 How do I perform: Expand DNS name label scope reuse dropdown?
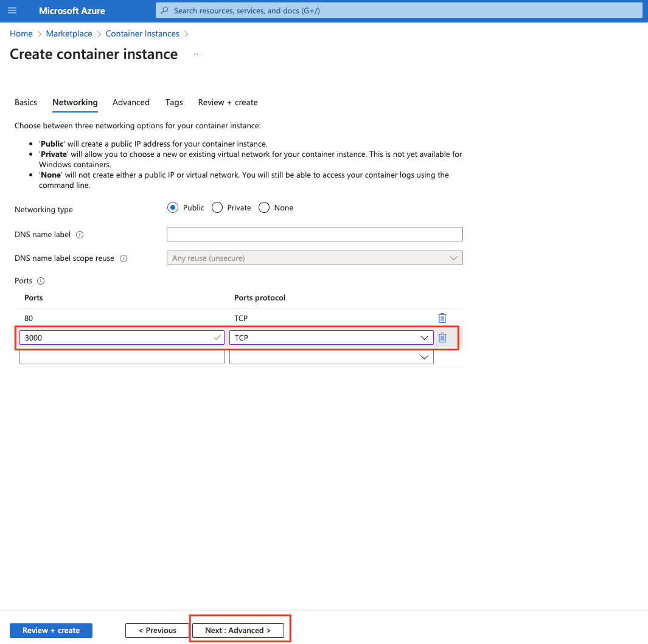pyautogui.click(x=315, y=258)
